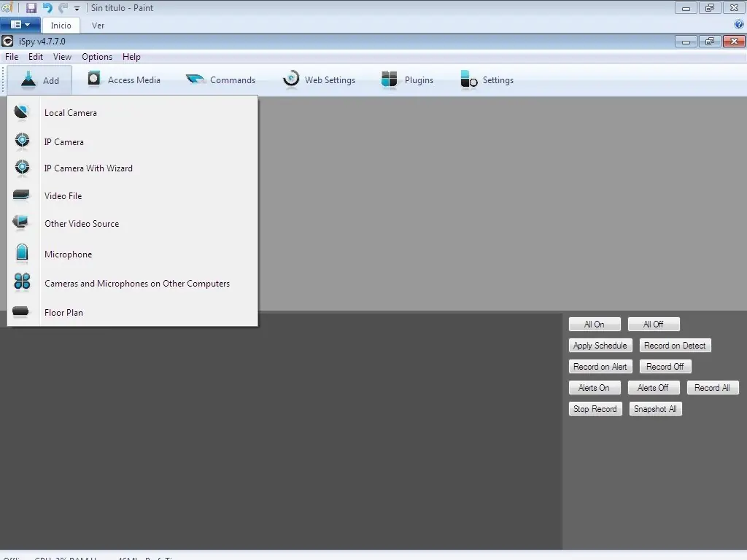Open the Plugins toolbar icon
This screenshot has width=747, height=560.
[x=390, y=79]
